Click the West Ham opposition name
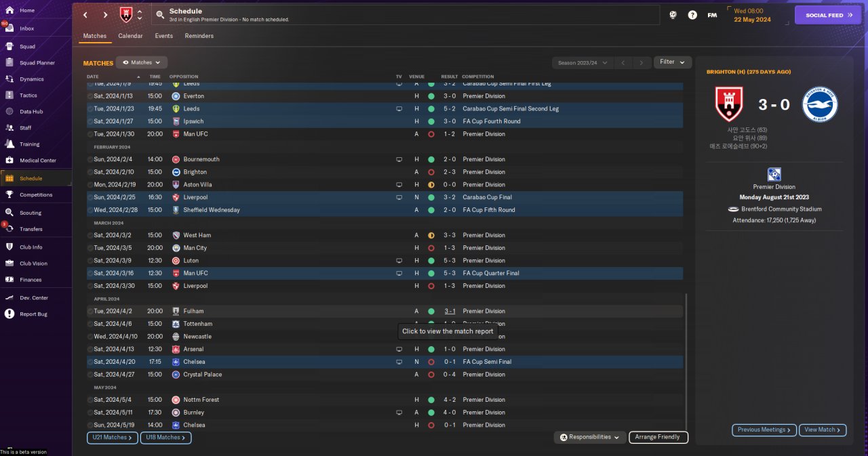 coord(197,235)
